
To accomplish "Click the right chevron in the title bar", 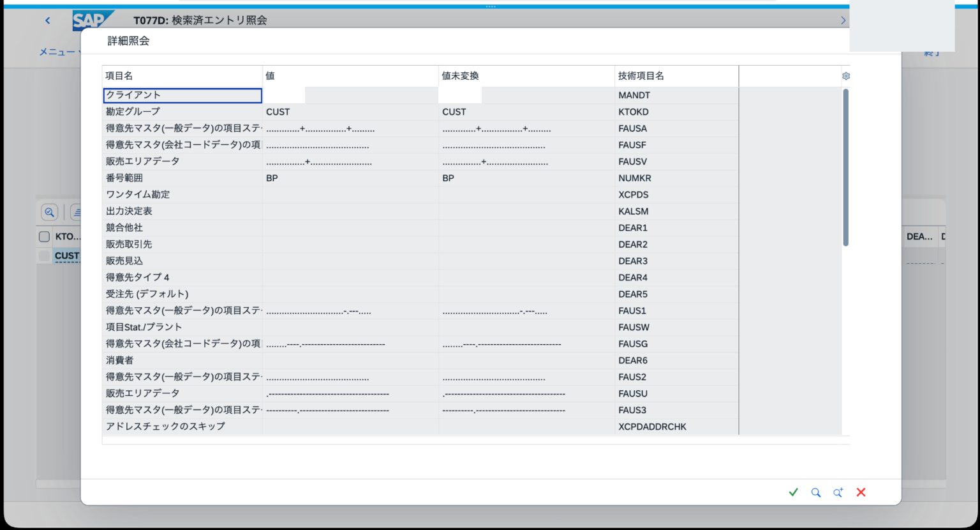I will click(843, 20).
